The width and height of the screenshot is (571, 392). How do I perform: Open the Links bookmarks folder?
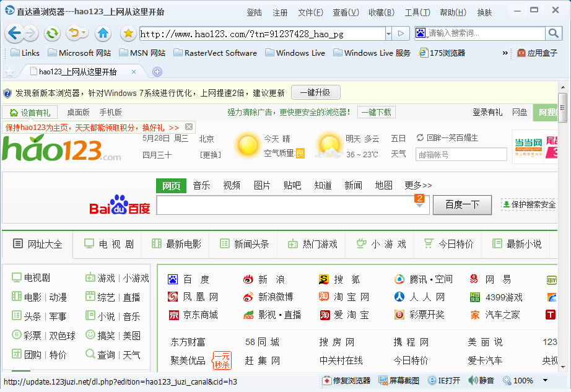pyautogui.click(x=25, y=53)
